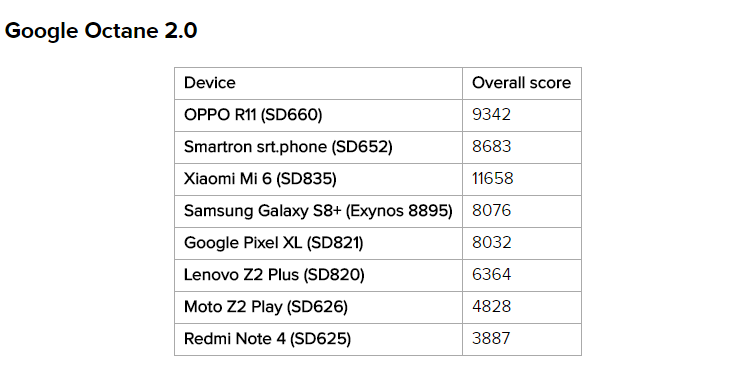Screen dimensions: 750x377
Task: Click the OPPO R11 (SD660) cell
Action: 319,115
